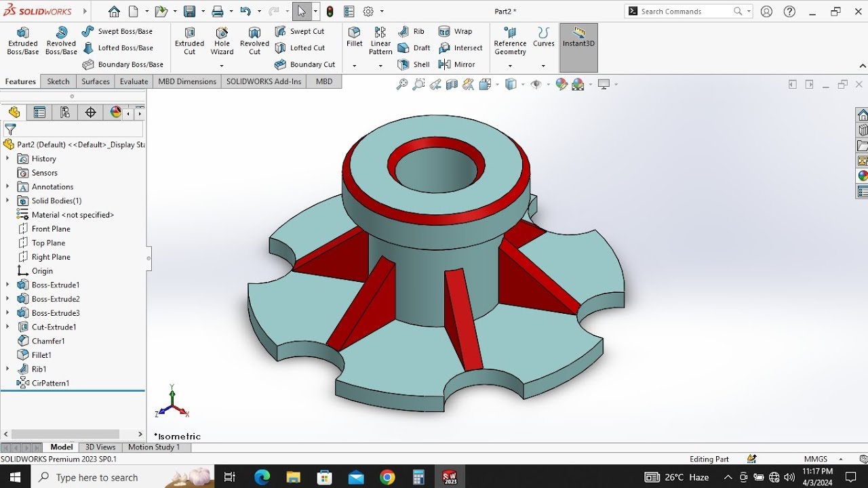This screenshot has height=488, width=868.
Task: Toggle the Select cursor tool
Action: 302,12
